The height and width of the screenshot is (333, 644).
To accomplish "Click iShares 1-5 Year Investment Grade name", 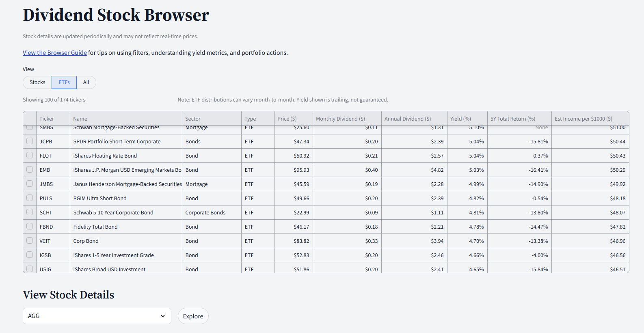I will coord(126,255).
